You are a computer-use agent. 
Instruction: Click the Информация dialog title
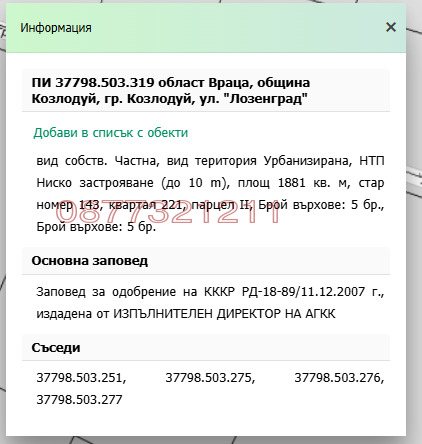coord(56,28)
